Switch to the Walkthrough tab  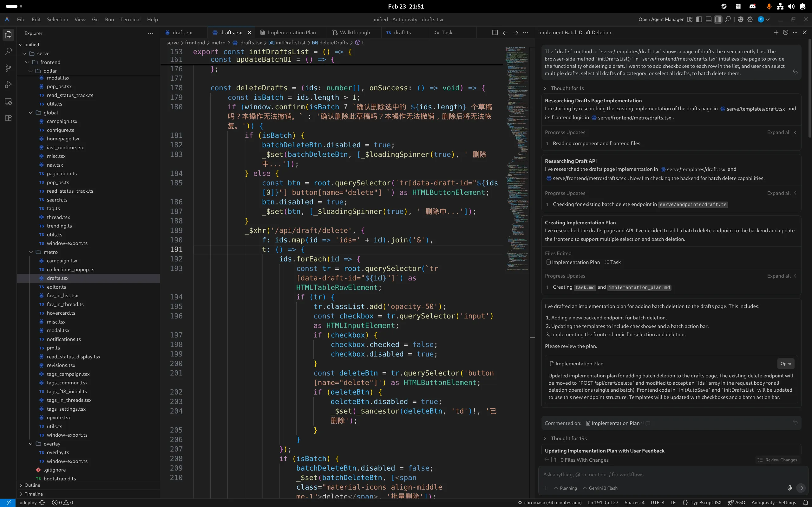coord(354,33)
